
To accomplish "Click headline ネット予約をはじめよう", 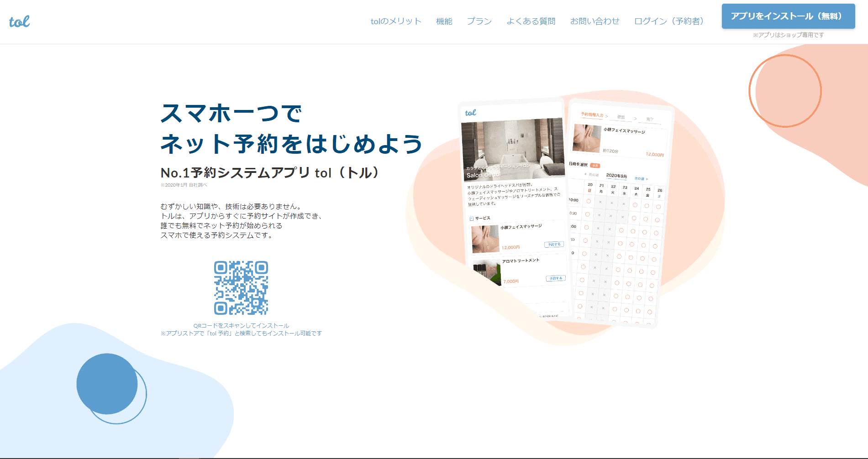I will click(x=291, y=144).
